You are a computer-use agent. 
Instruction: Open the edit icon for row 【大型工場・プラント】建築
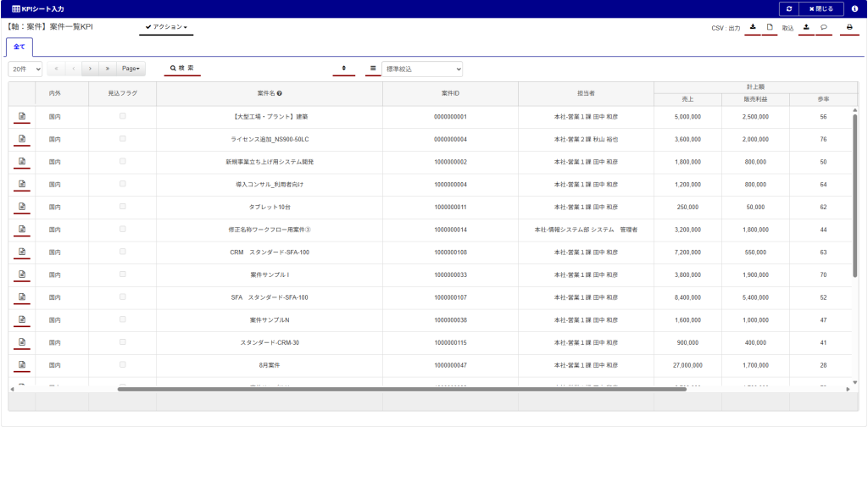point(22,116)
